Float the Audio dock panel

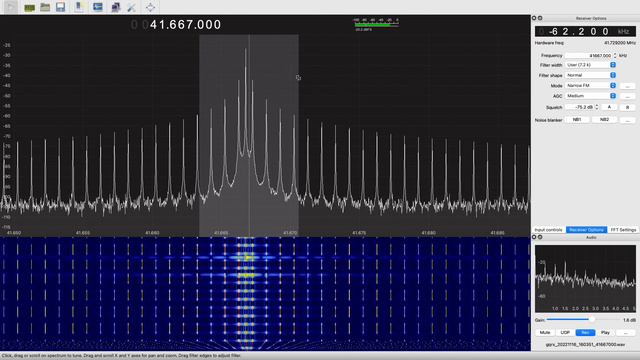tap(540, 237)
